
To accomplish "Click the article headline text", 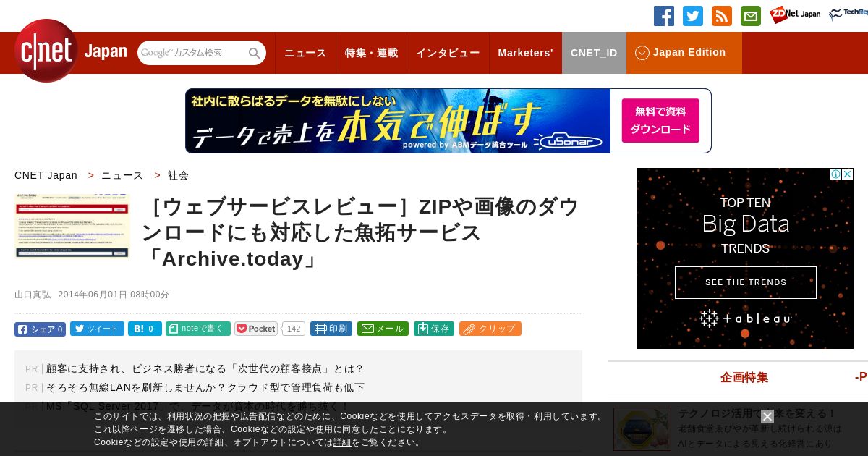I will (362, 232).
